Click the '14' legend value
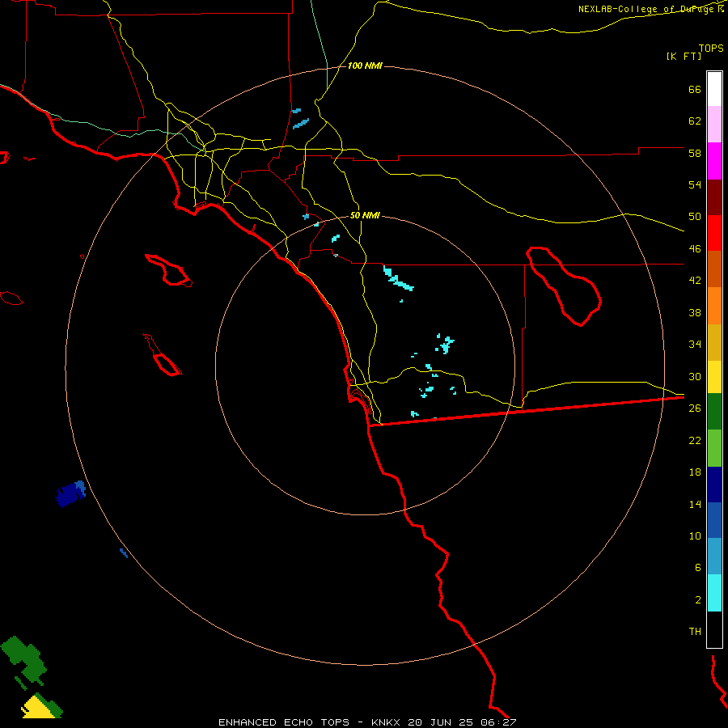Screen dimensions: 728x728 pos(695,504)
